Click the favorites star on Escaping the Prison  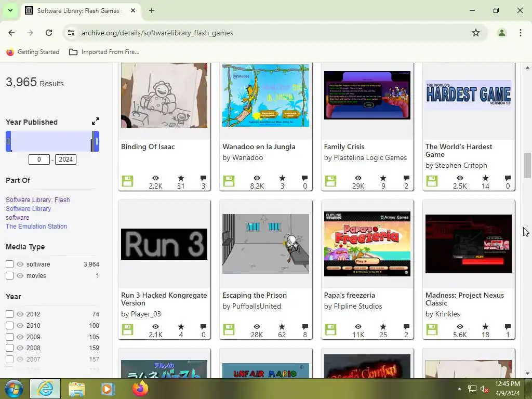(282, 327)
